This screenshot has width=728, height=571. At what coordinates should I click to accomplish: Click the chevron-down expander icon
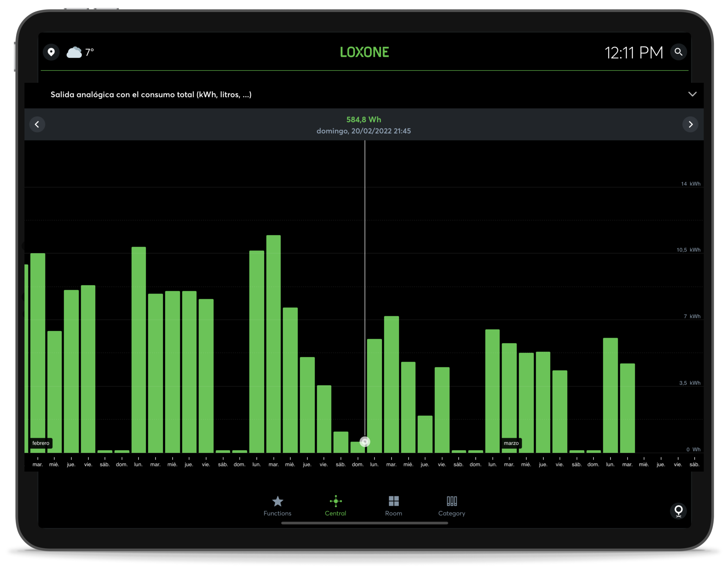tap(692, 94)
